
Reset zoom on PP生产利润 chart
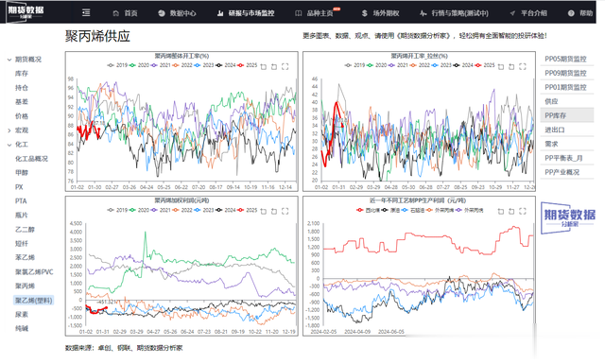pos(511,211)
